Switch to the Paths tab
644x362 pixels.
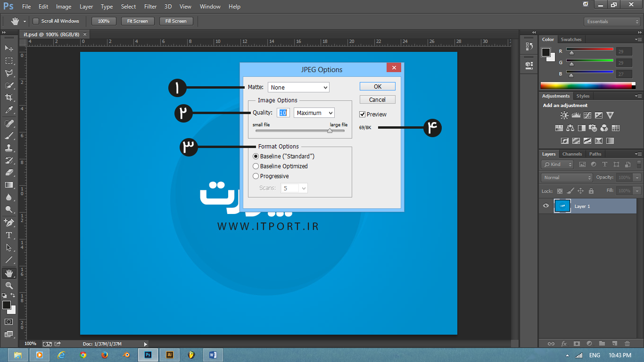click(x=595, y=154)
